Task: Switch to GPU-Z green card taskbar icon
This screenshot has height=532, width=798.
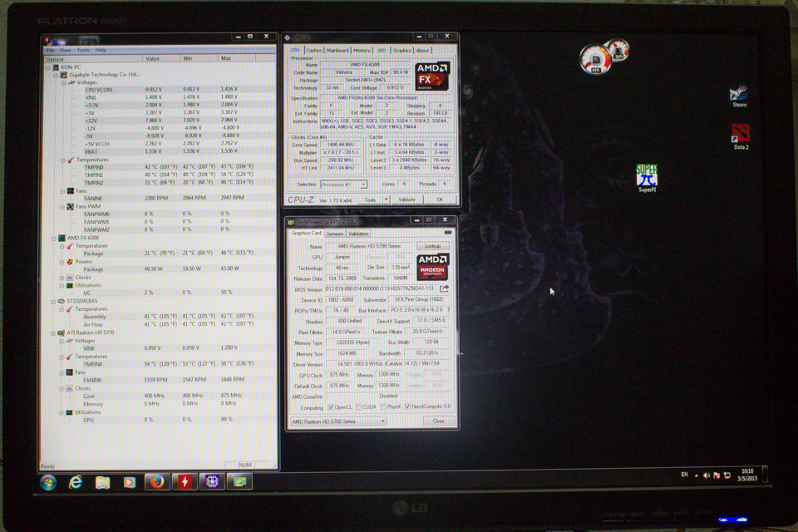Action: (239, 481)
